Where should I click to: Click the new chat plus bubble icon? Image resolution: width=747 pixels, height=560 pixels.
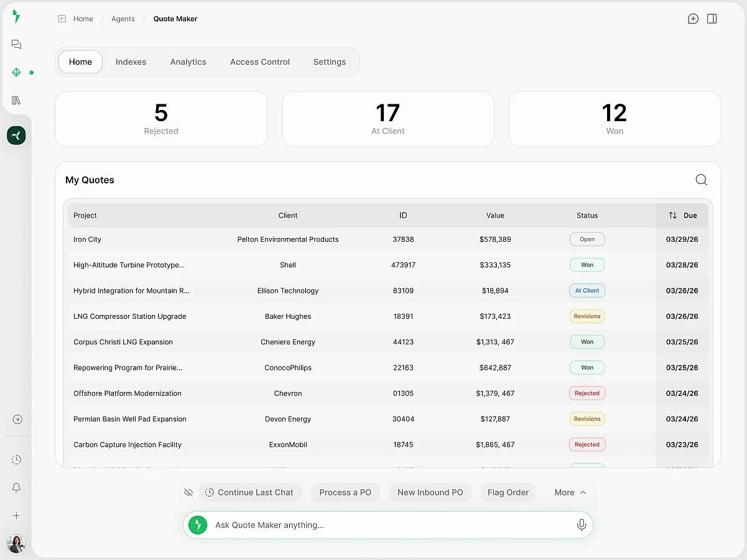(x=693, y=19)
